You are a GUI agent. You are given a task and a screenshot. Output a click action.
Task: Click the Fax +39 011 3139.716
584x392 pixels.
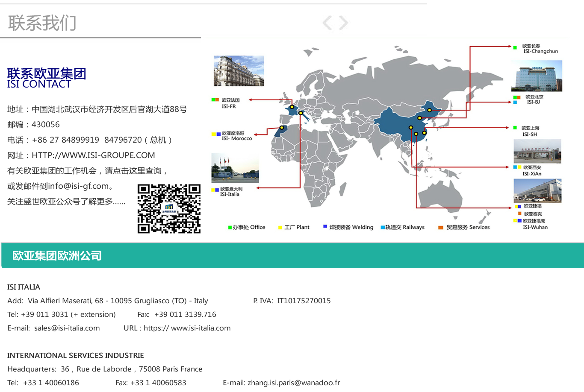tap(177, 314)
